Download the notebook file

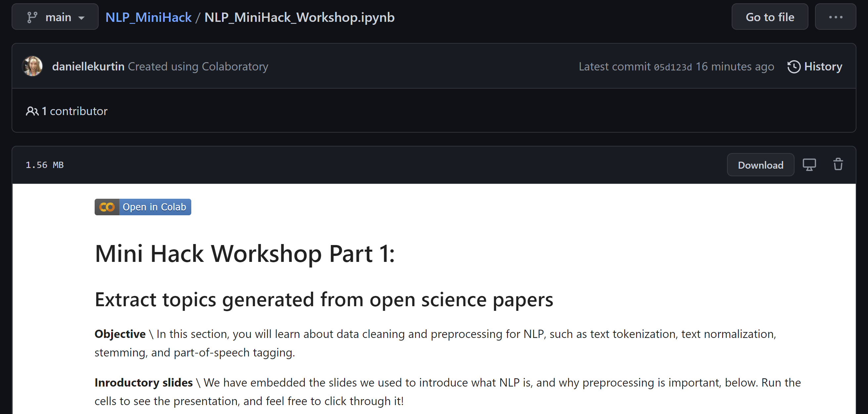coord(760,165)
